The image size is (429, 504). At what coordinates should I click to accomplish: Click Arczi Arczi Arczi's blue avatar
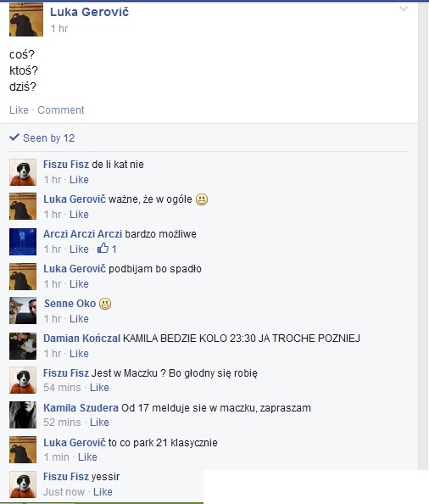pyautogui.click(x=23, y=242)
